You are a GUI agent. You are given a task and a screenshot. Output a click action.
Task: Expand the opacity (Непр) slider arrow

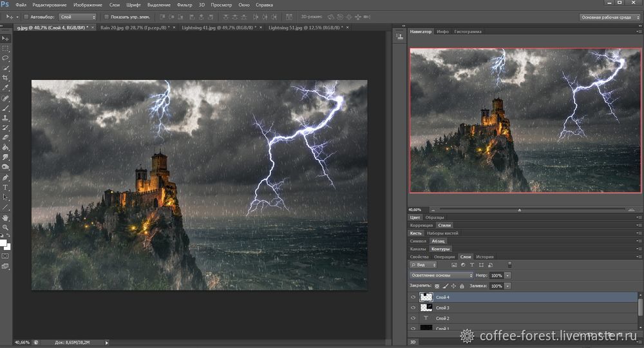[508, 275]
